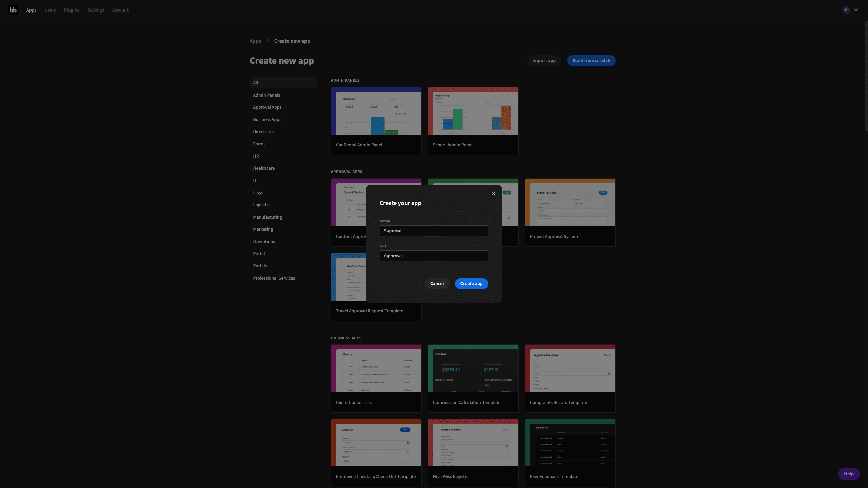Open the user avatar menu
Viewport: 868px width, 488px height.
[846, 10]
